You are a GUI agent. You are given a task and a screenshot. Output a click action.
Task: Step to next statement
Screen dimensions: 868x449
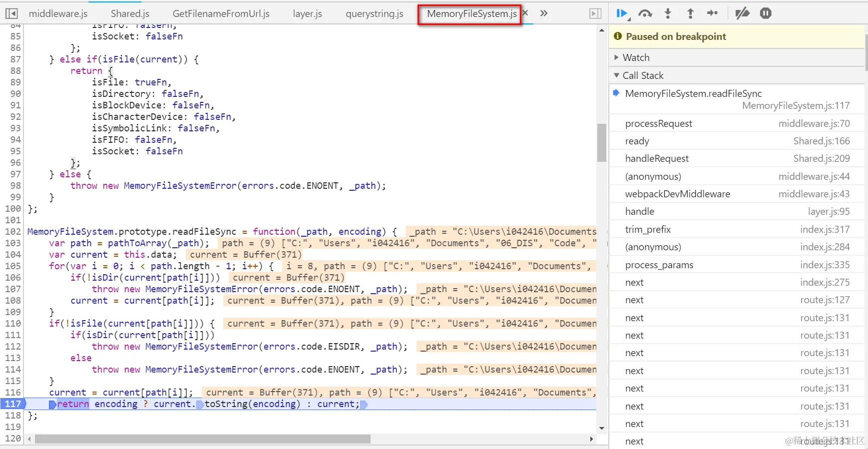tap(712, 13)
